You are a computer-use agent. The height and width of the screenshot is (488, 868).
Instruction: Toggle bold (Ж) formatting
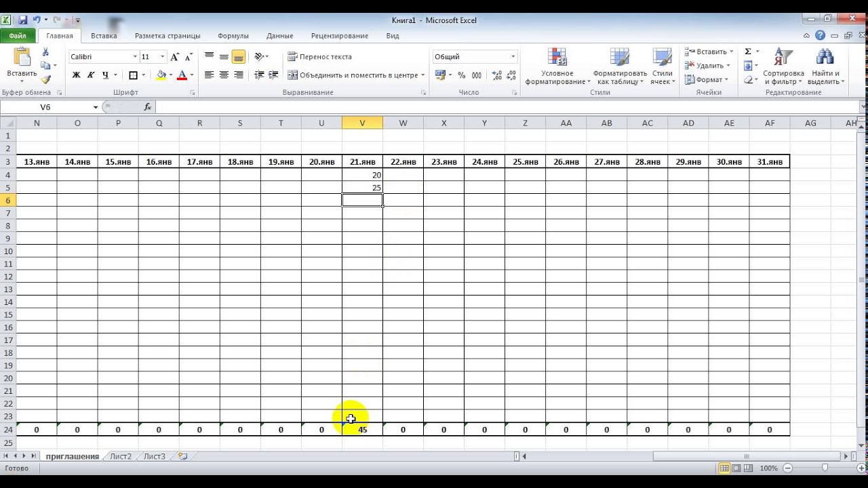click(x=76, y=75)
